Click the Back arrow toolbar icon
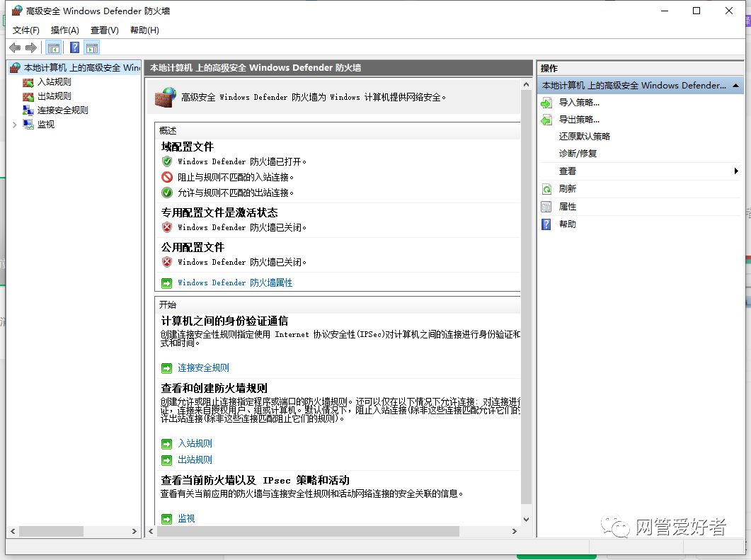This screenshot has height=560, width=751. [15, 48]
